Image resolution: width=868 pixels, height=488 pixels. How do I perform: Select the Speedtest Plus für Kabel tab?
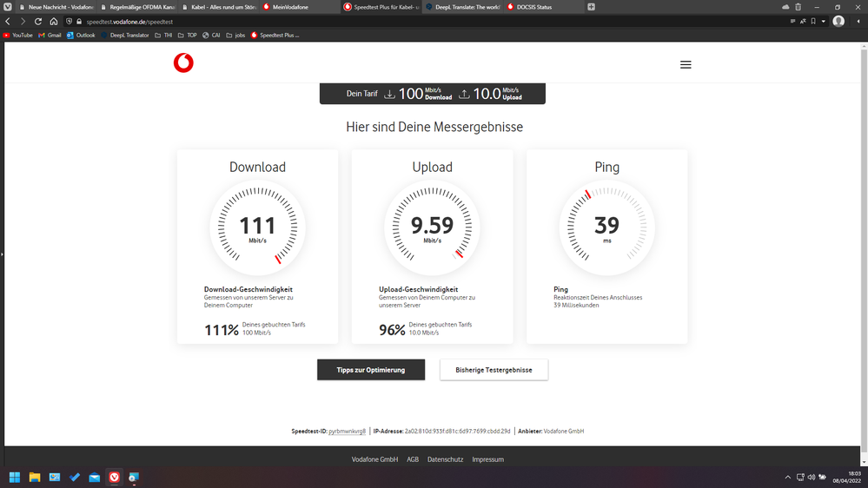(x=381, y=7)
